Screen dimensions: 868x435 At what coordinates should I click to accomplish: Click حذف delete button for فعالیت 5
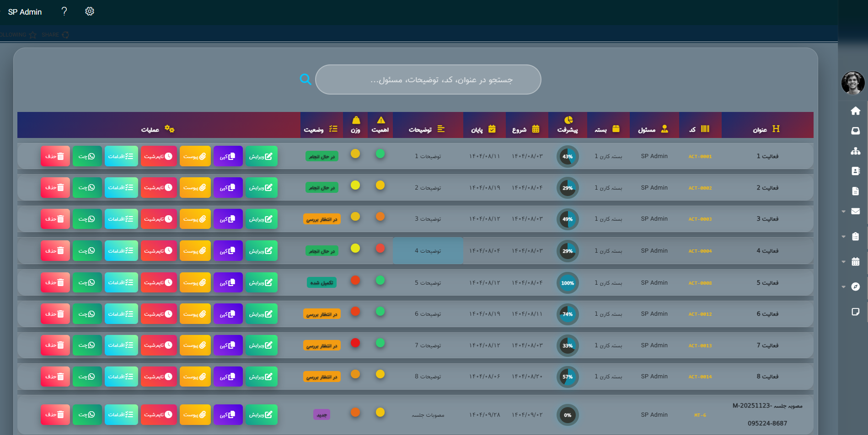click(55, 282)
